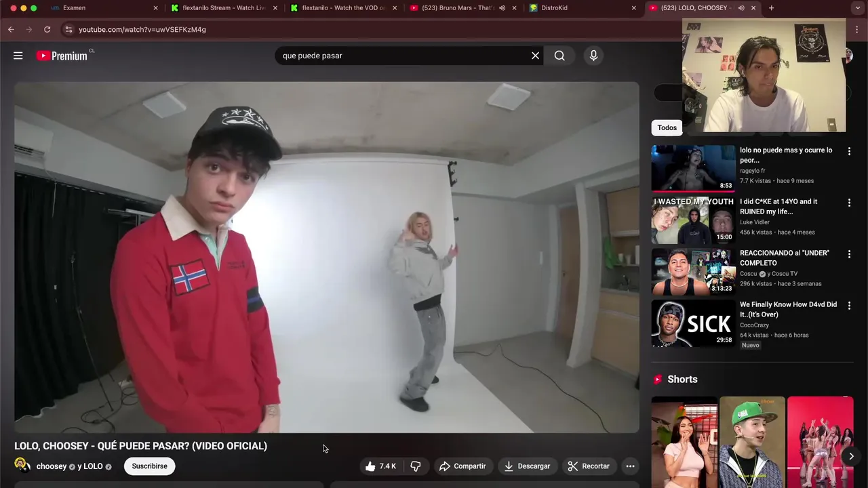Open the Short with the green cap

[752, 442]
